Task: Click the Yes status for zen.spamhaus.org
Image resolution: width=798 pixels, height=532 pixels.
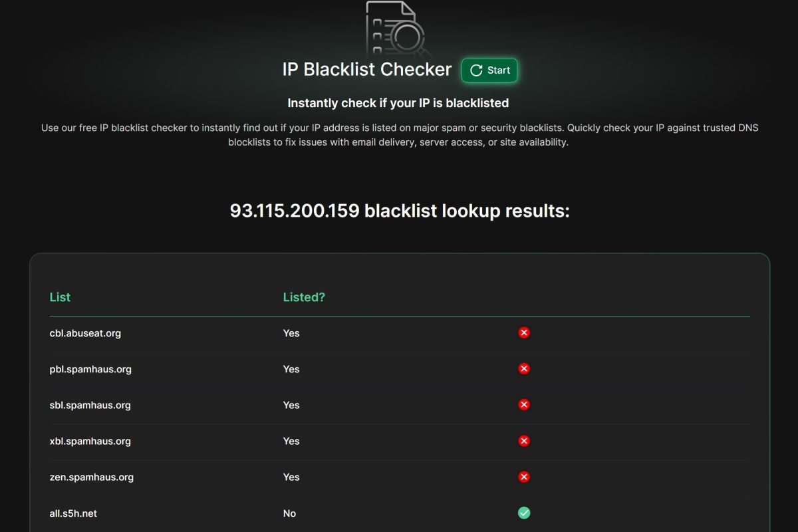Action: (291, 477)
